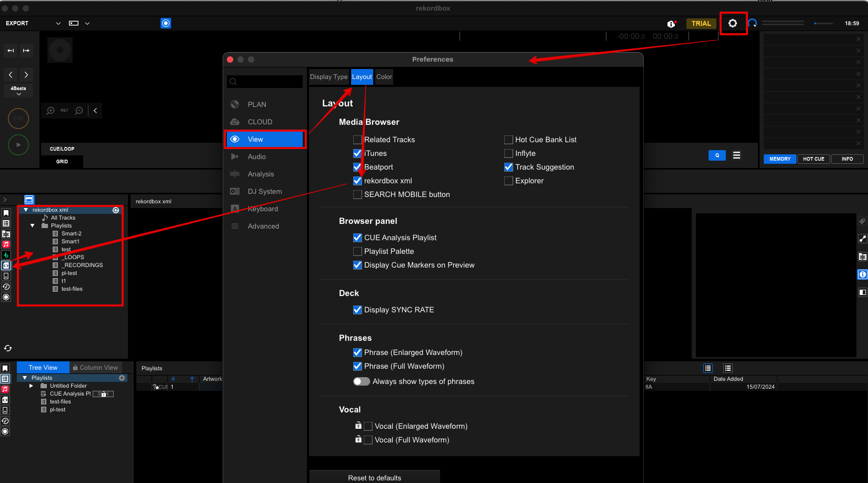Image resolution: width=868 pixels, height=483 pixels.
Task: Uncheck Display SYNC RATE
Action: (357, 310)
